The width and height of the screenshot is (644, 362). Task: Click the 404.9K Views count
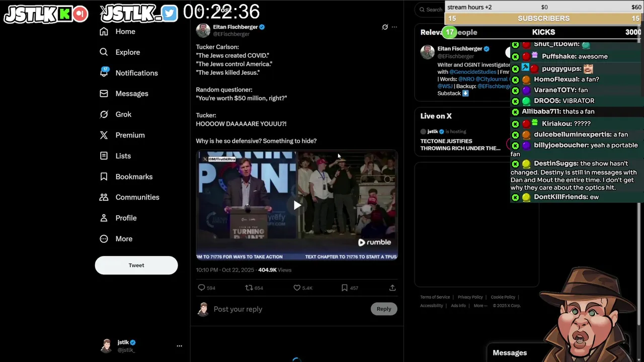[275, 270]
